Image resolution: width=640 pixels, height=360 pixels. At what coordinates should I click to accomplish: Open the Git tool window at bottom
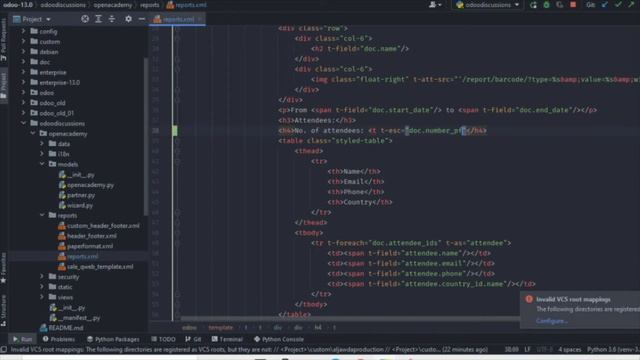tap(193, 339)
